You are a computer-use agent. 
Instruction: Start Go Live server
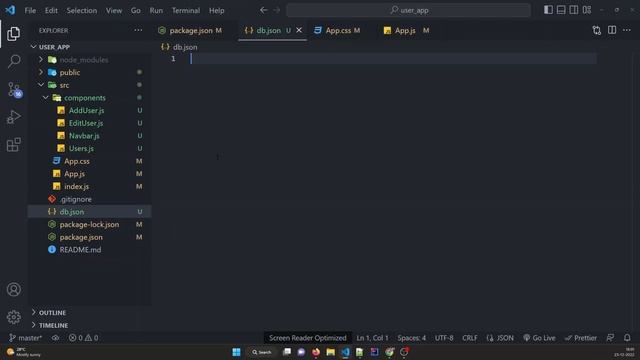pyautogui.click(x=539, y=338)
